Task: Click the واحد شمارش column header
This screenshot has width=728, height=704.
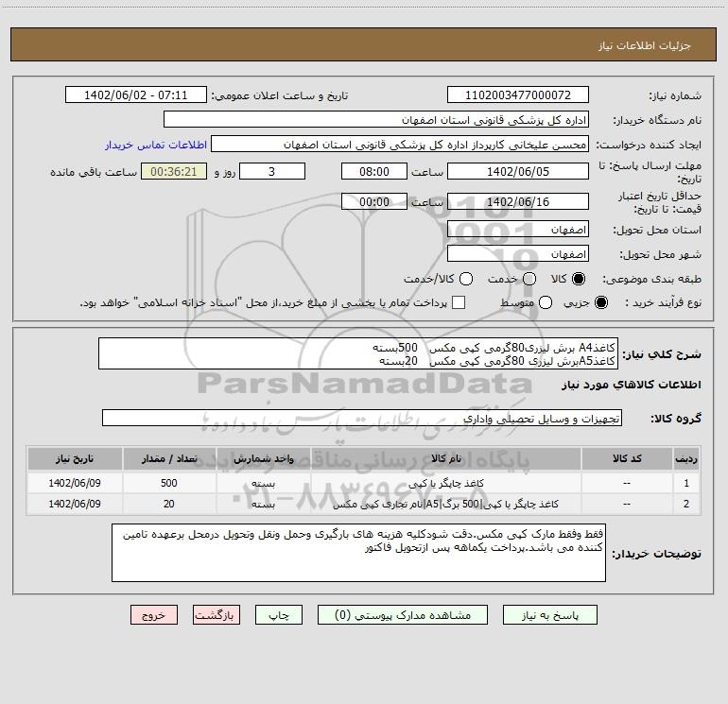Action: coord(263,458)
